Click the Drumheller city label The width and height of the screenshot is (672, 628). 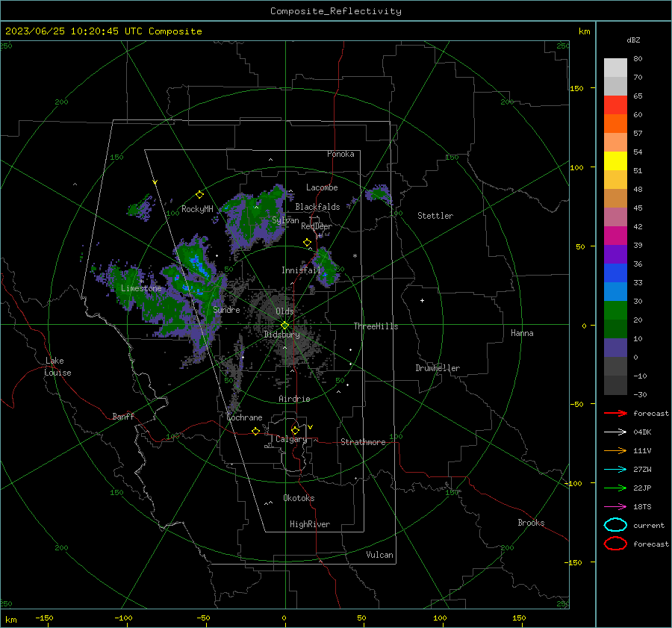[438, 368]
